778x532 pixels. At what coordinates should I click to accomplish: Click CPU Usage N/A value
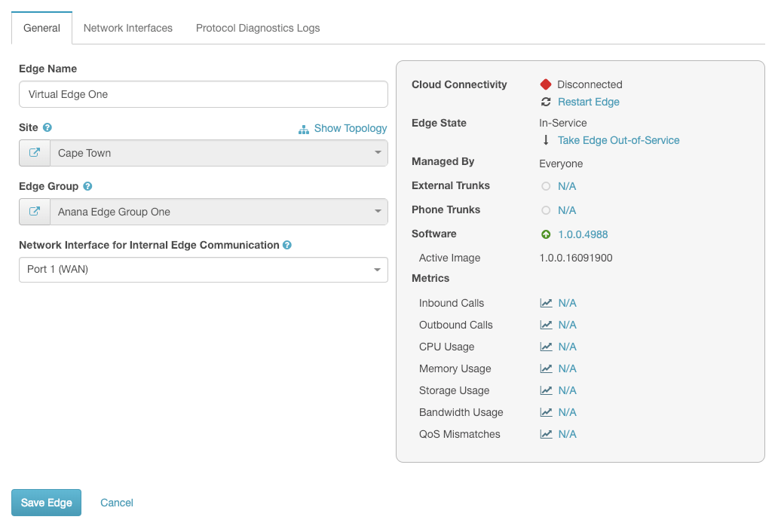click(567, 347)
